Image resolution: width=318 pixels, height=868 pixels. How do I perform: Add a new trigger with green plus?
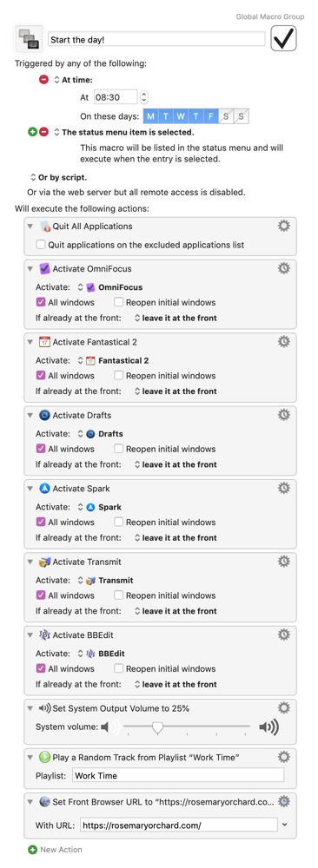coord(33,132)
